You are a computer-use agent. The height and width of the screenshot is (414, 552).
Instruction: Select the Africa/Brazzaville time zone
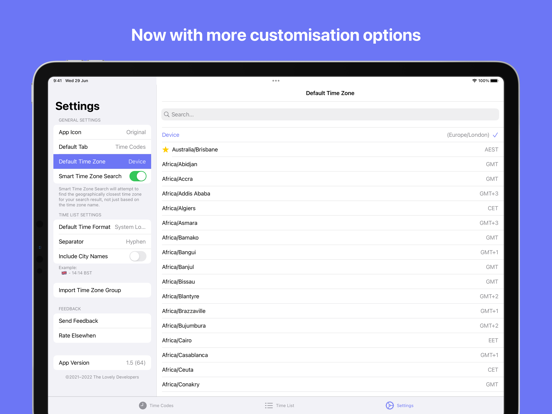[330, 311]
